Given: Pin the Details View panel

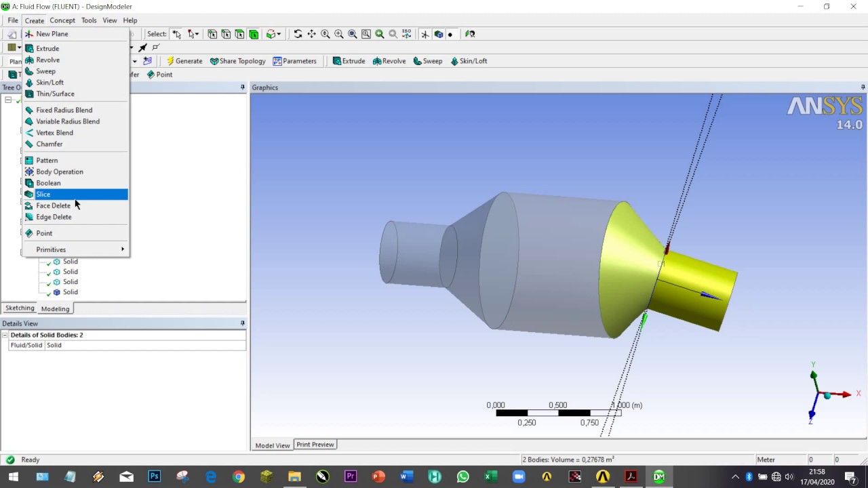Looking at the screenshot, I should (x=242, y=323).
